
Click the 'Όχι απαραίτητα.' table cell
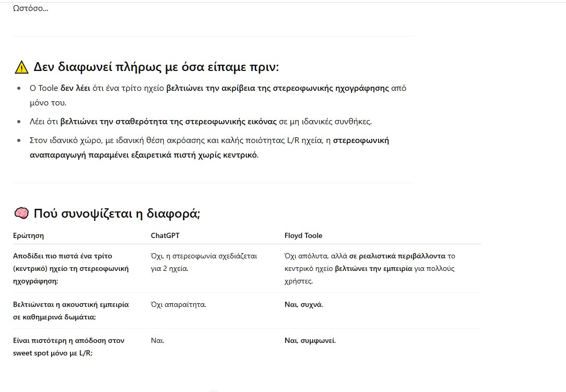point(178,304)
